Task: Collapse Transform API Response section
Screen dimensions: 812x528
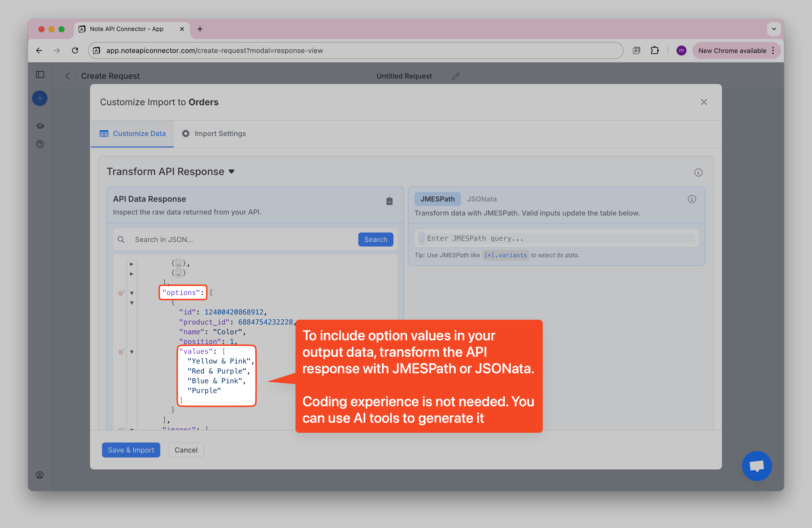Action: [x=232, y=171]
